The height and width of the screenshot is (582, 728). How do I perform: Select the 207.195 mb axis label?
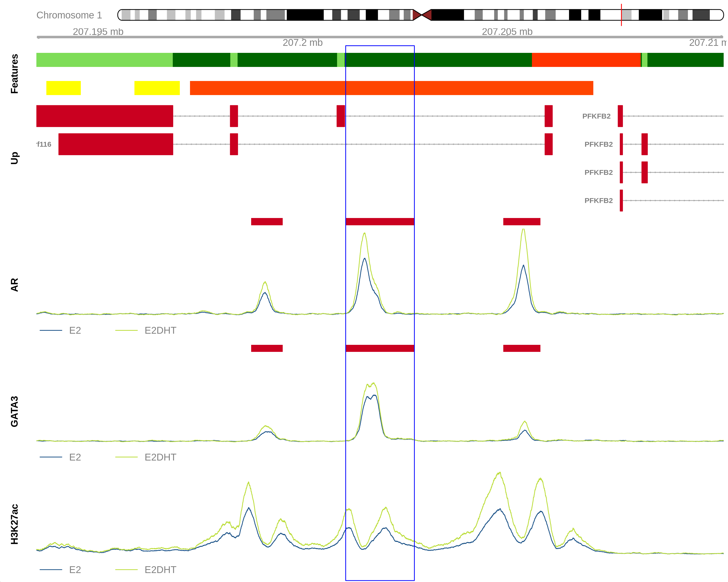[x=98, y=32]
